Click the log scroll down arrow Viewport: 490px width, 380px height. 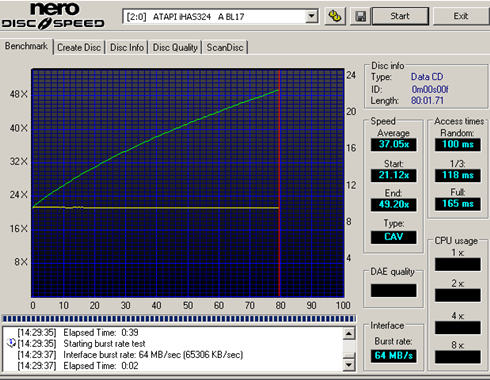click(x=349, y=365)
